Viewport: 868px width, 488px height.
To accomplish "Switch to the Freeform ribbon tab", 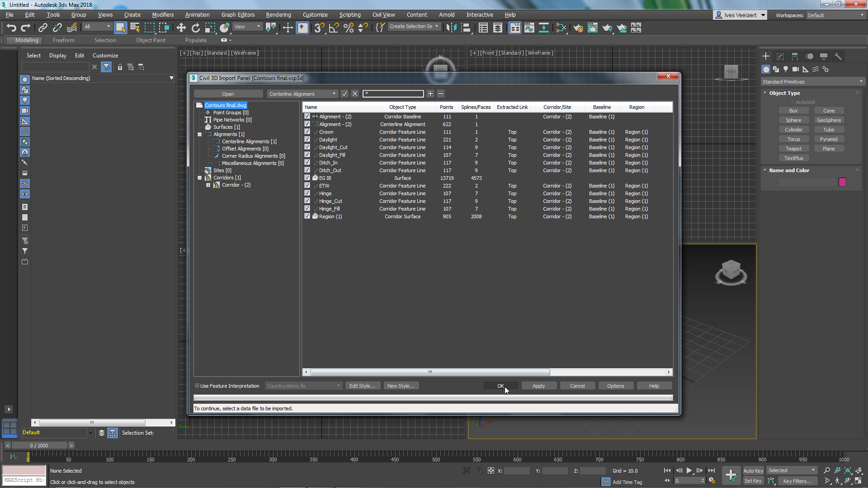I will pyautogui.click(x=63, y=40).
